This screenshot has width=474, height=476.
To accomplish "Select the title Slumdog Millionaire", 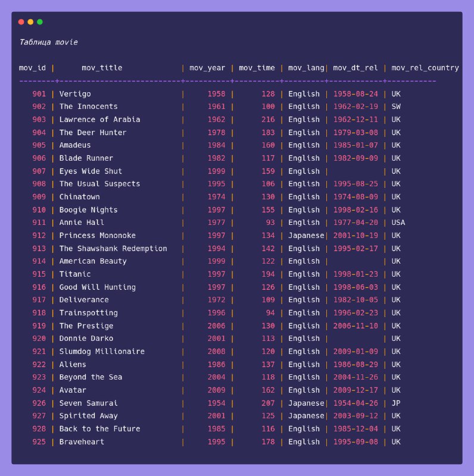I will click(102, 352).
